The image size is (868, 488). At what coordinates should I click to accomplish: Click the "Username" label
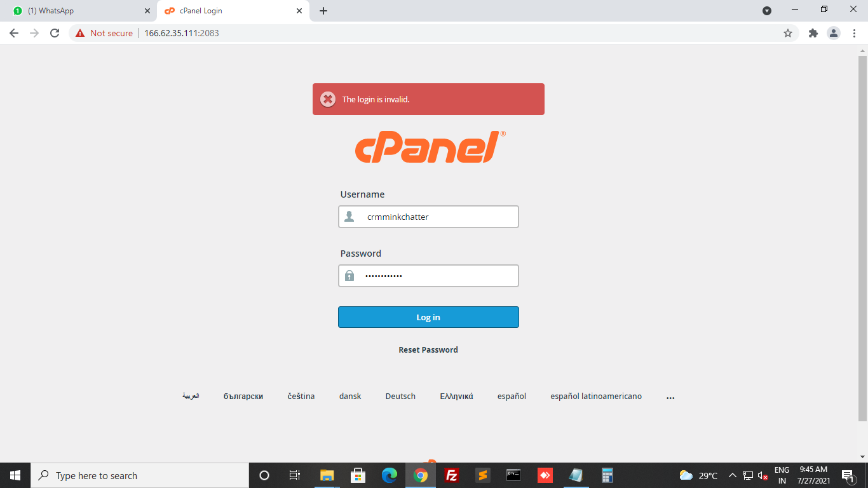[362, 194]
